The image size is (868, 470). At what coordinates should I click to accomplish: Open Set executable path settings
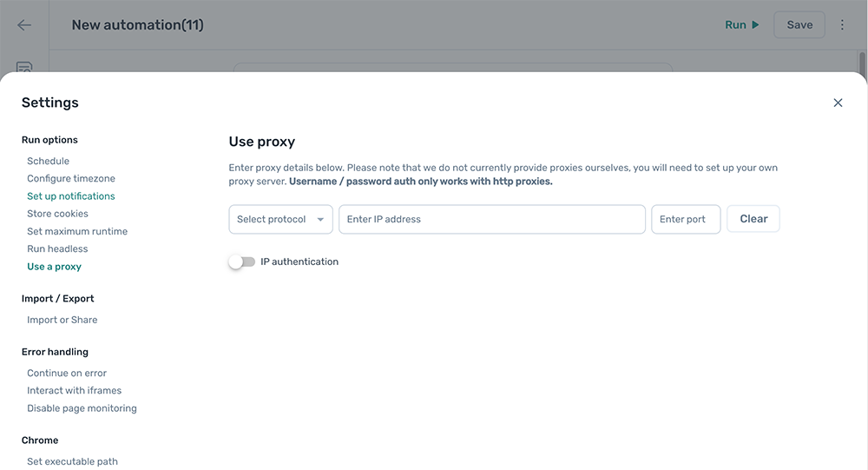click(x=73, y=461)
